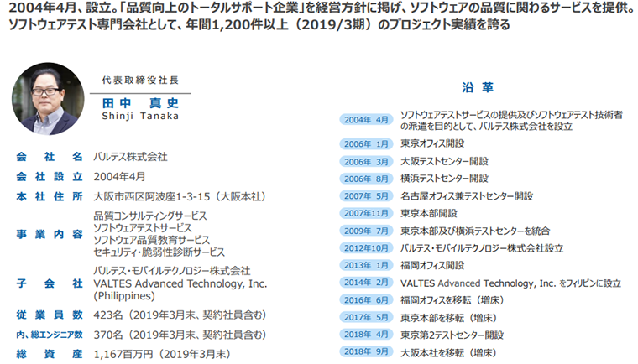The image size is (638, 364).
Task: Click the 子会社 label
Action: coord(50,283)
